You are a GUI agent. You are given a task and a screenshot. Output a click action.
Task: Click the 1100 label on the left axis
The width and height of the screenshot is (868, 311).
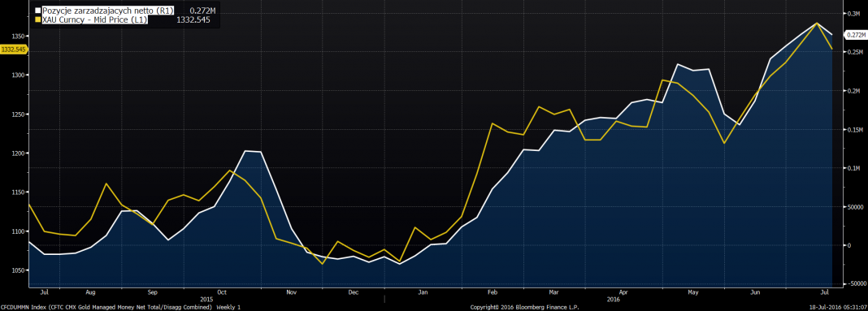tap(18, 231)
